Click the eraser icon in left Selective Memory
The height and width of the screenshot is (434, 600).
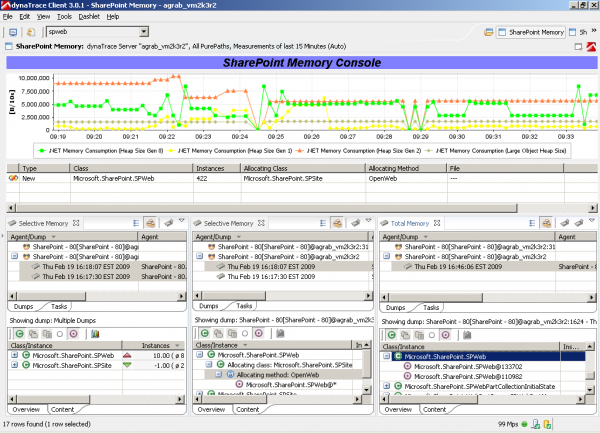click(168, 223)
